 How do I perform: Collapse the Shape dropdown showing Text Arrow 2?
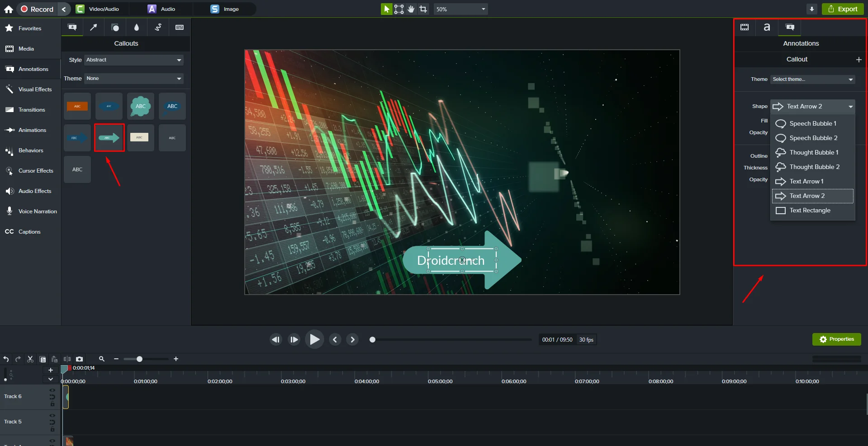[x=813, y=107]
